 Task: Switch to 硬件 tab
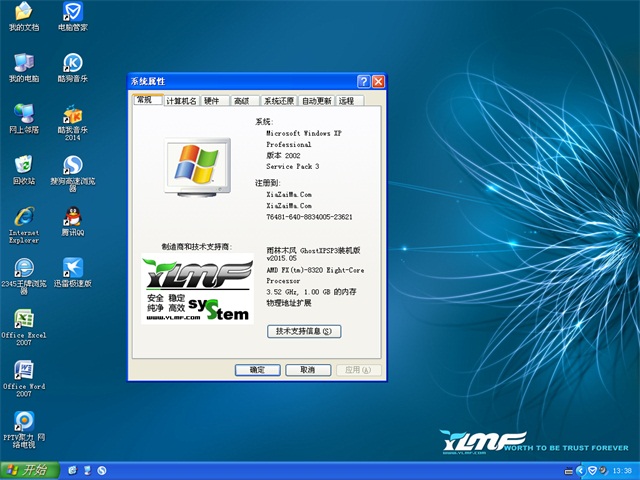tap(212, 101)
